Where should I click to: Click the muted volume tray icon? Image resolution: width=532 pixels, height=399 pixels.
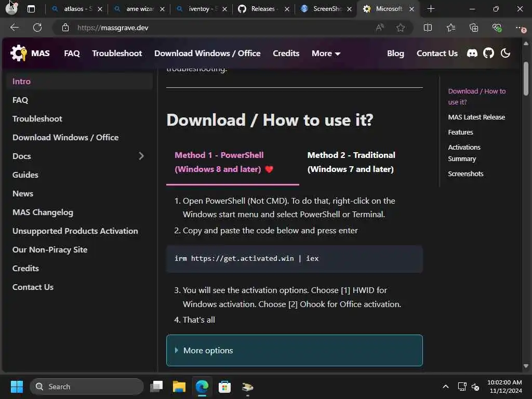pyautogui.click(x=475, y=387)
